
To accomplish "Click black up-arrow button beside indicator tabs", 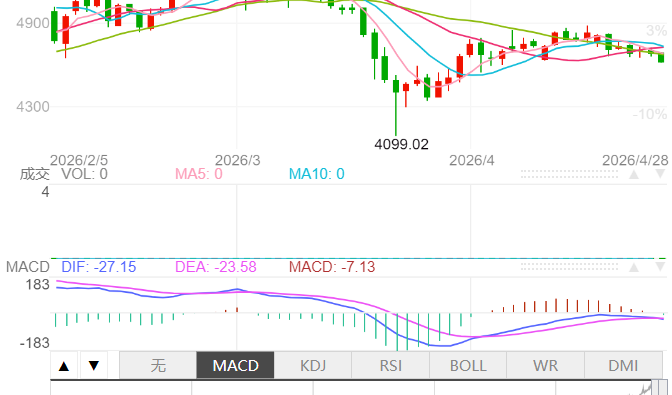I will tap(64, 365).
